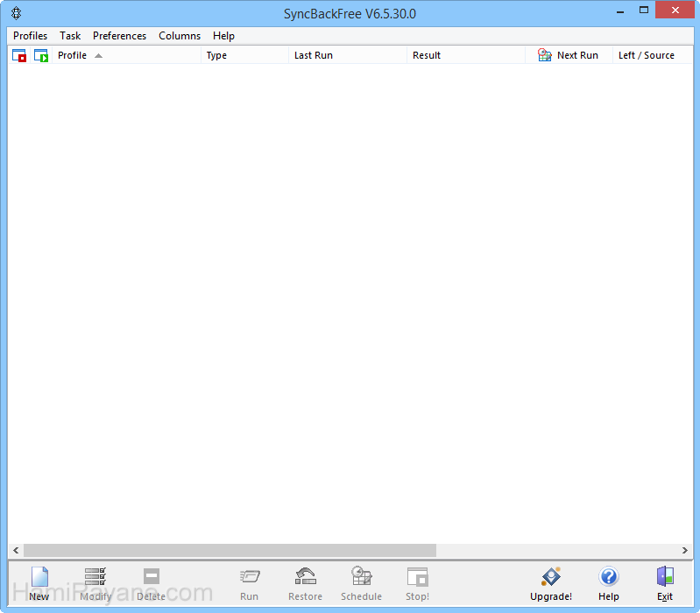Image resolution: width=700 pixels, height=613 pixels.
Task: Sort by the Left / Source column header
Action: (653, 55)
